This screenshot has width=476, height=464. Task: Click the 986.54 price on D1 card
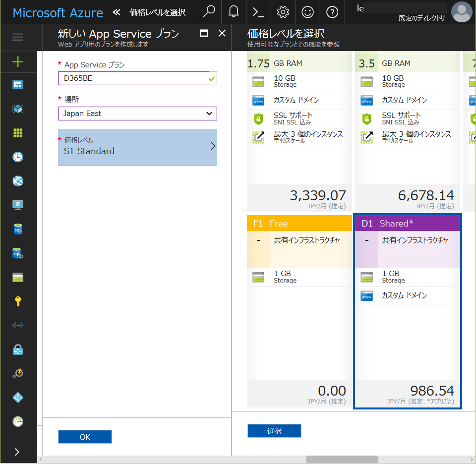pyautogui.click(x=432, y=391)
